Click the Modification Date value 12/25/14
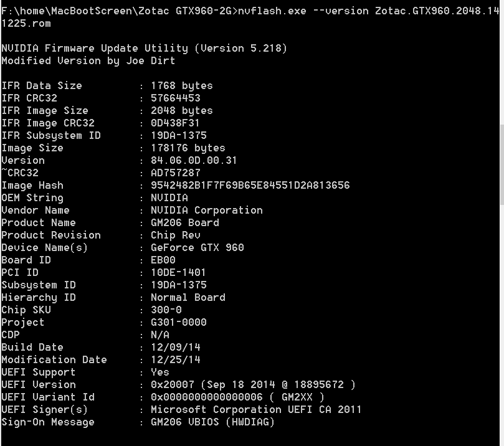This screenshot has height=446, width=504. (x=175, y=359)
